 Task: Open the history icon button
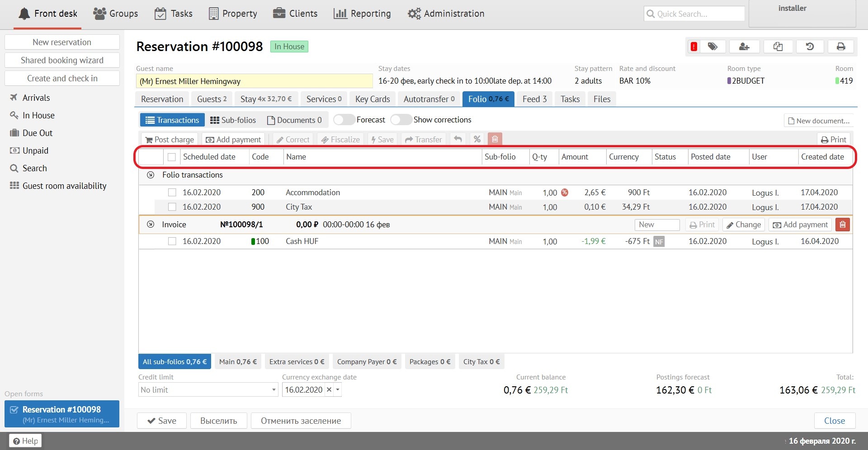point(810,47)
